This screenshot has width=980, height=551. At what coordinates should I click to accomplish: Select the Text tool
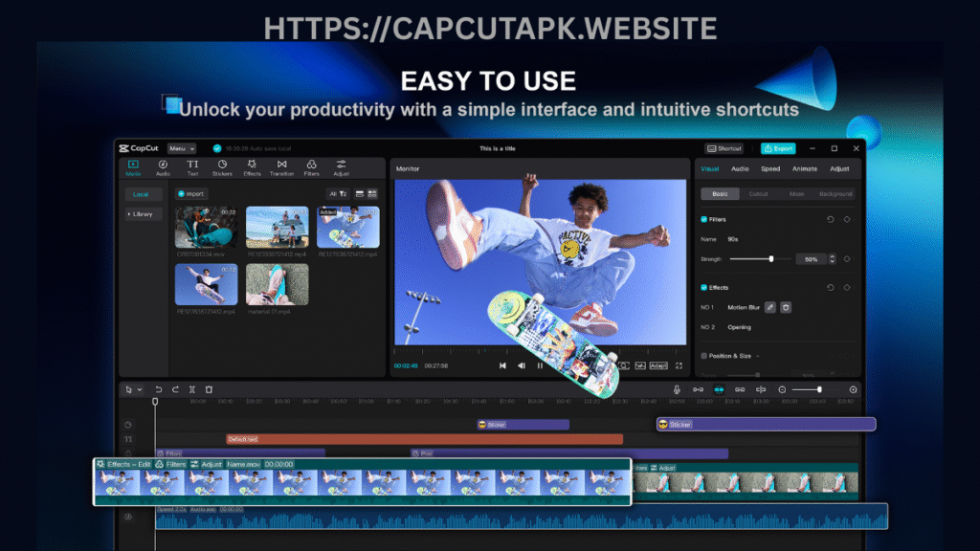point(192,167)
